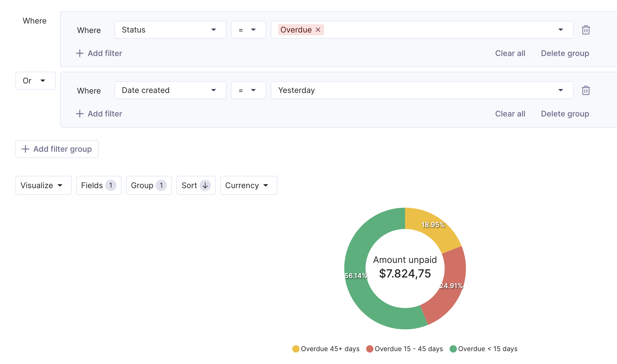Remove the Overdue tag using its X
The width and height of the screenshot is (617, 364).
coord(318,30)
